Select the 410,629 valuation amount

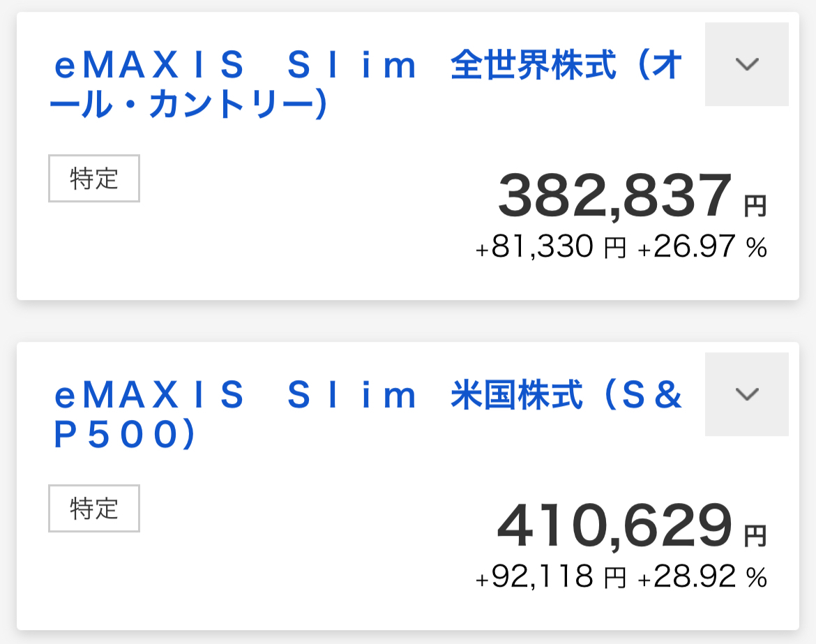tap(614, 527)
